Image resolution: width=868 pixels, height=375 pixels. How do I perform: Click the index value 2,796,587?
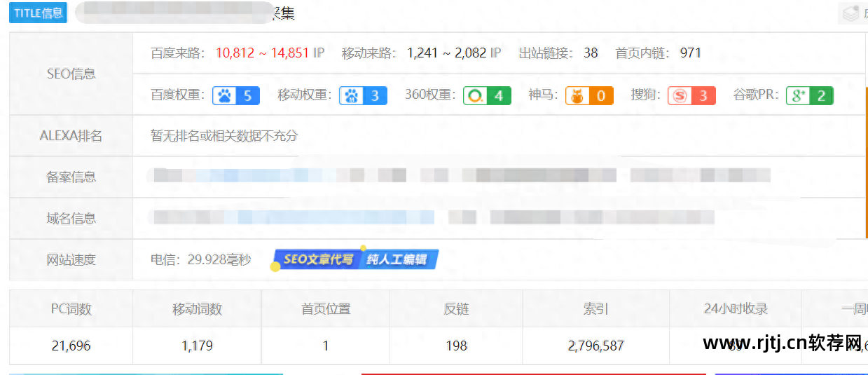point(595,346)
